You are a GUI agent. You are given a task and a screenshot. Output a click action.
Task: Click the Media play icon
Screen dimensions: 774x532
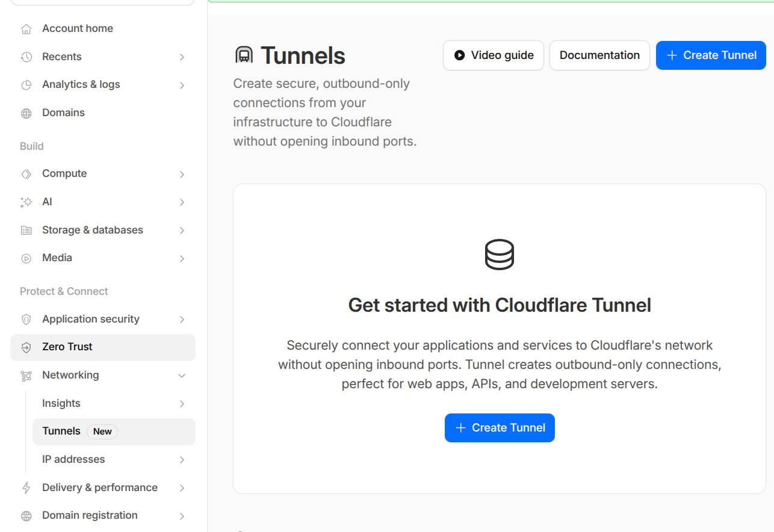coord(26,258)
